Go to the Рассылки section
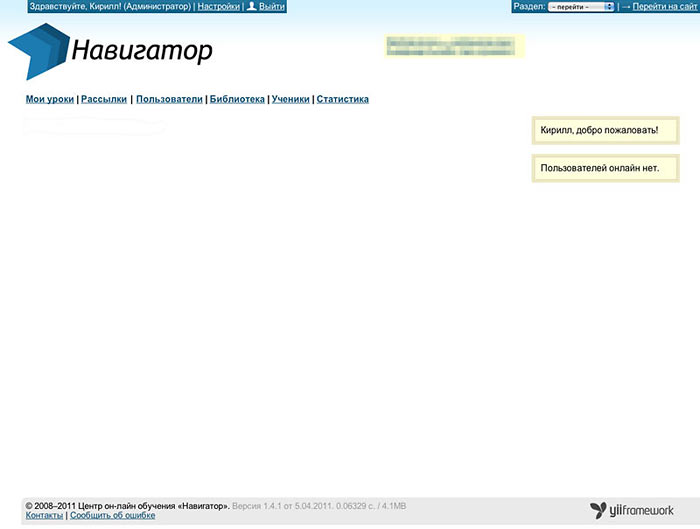The width and height of the screenshot is (700, 529). (x=104, y=99)
